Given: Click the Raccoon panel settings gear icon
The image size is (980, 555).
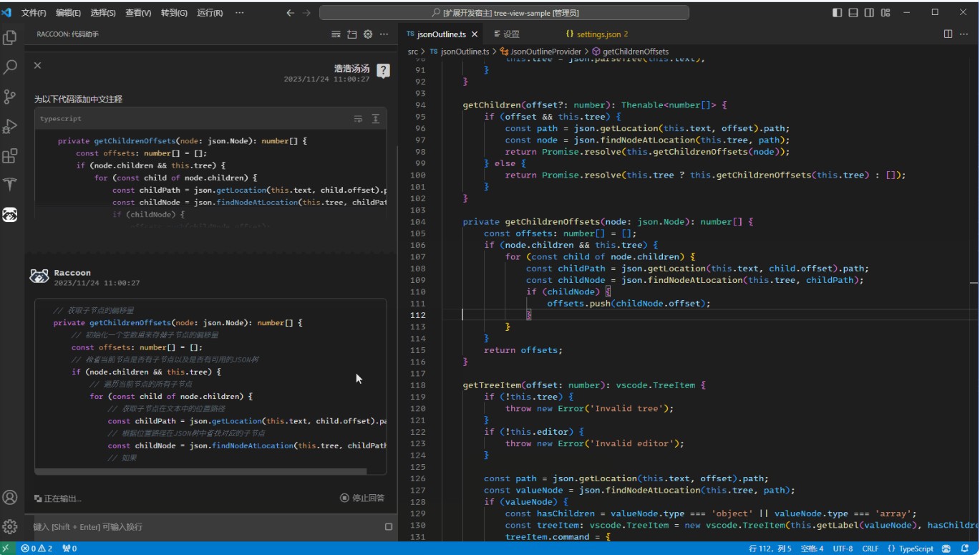Looking at the screenshot, I should (x=368, y=34).
